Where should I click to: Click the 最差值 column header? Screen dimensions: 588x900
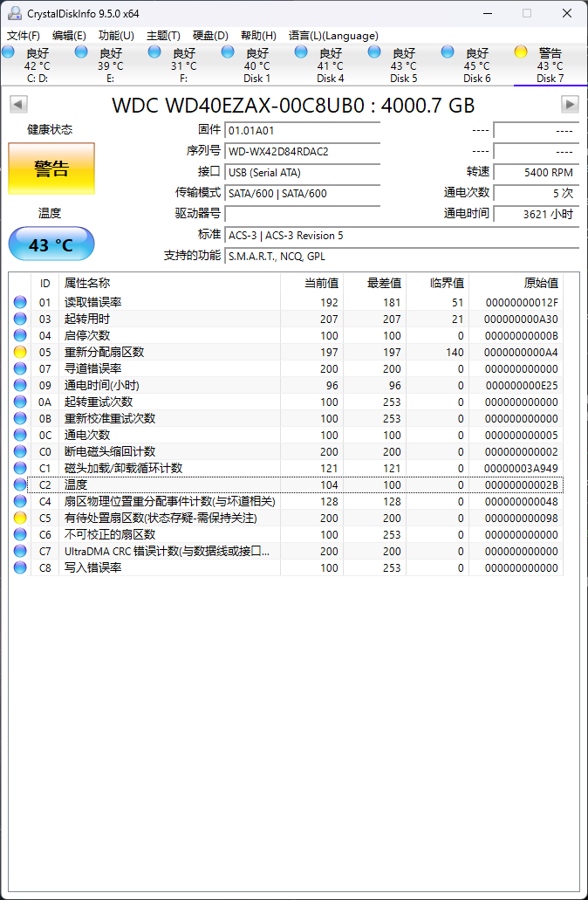tap(375, 283)
